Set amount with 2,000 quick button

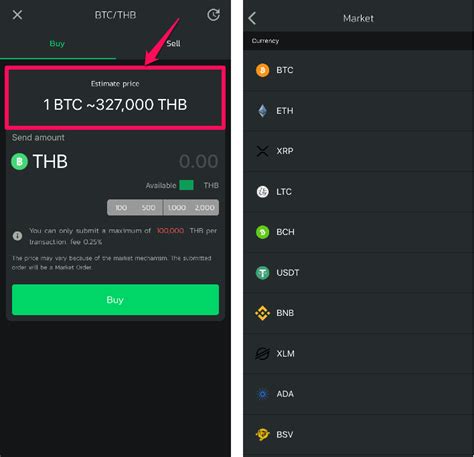(x=205, y=208)
